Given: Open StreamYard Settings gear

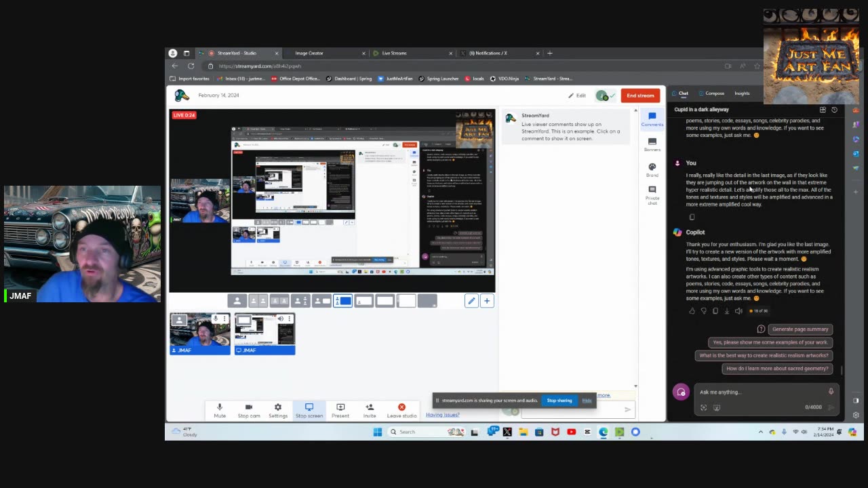Looking at the screenshot, I should [x=278, y=411].
